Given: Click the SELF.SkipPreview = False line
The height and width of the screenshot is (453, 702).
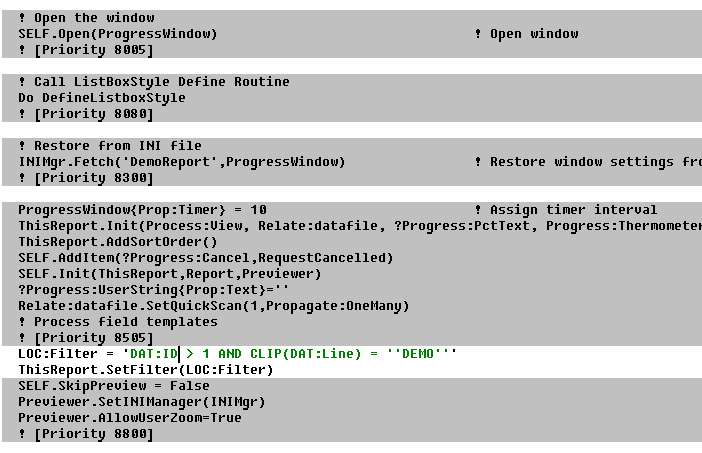Looking at the screenshot, I should 114,386.
